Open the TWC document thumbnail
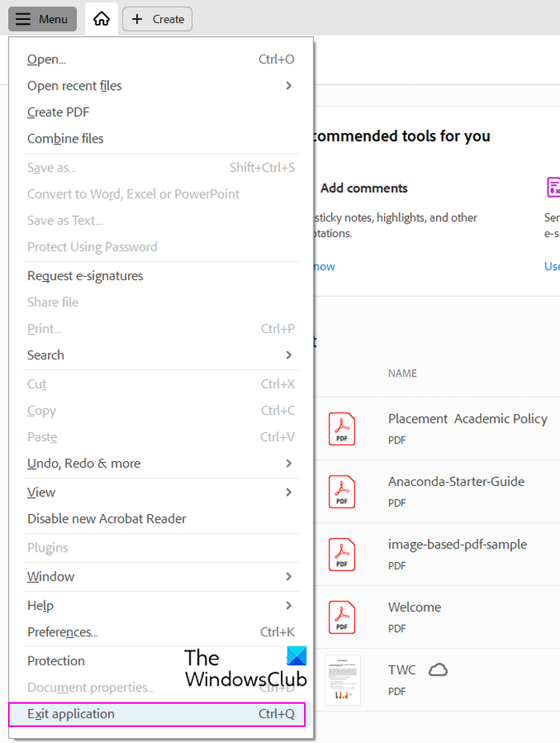Screen dimensions: 560x743 [342, 680]
